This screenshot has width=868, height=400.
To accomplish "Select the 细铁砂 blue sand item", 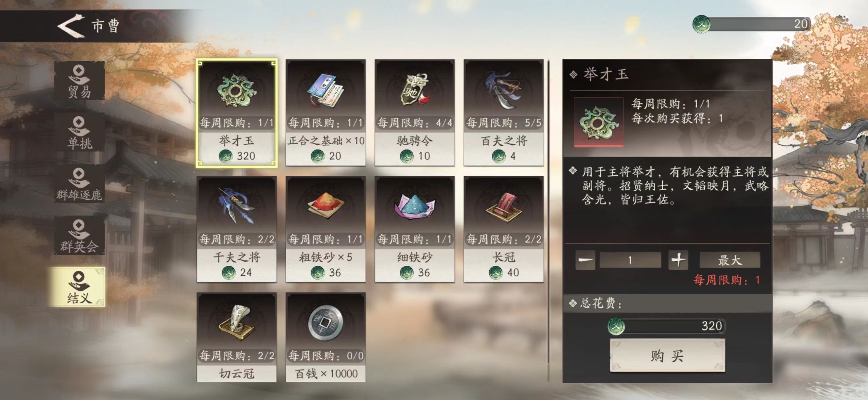I will 414,229.
